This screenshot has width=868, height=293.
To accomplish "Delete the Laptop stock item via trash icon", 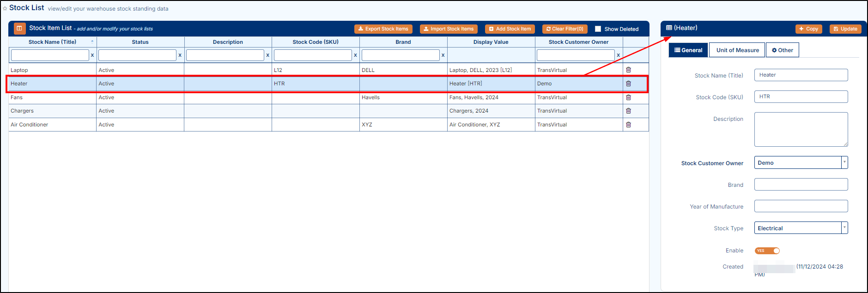I will coord(628,70).
